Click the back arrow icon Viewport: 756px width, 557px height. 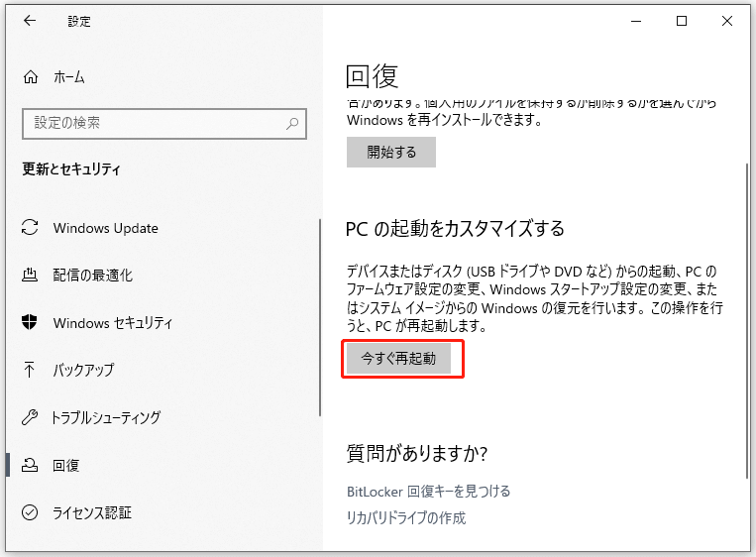click(x=30, y=21)
